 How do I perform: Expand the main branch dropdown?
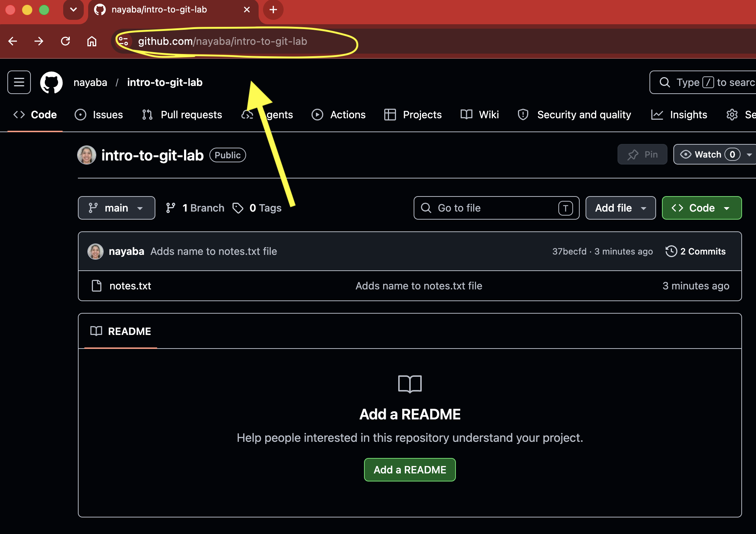(116, 208)
